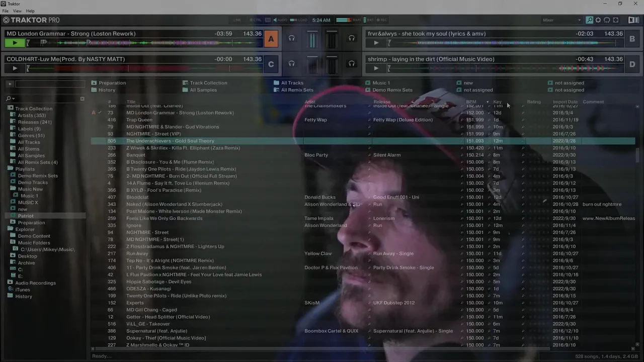
Task: Select the Deck C letter button
Action: [x=271, y=64]
